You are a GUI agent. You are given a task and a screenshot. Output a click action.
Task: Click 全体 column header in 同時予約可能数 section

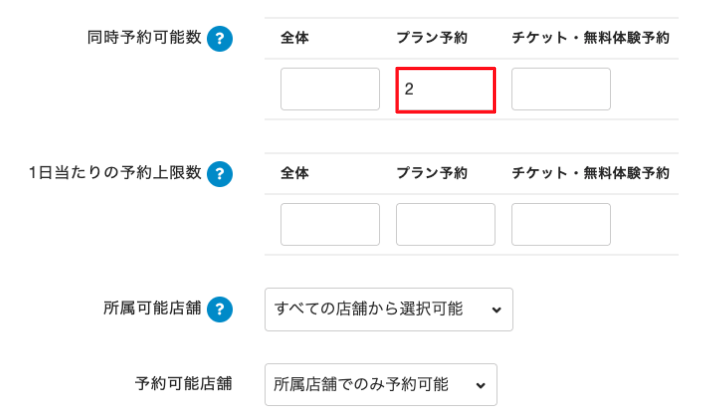click(x=295, y=38)
